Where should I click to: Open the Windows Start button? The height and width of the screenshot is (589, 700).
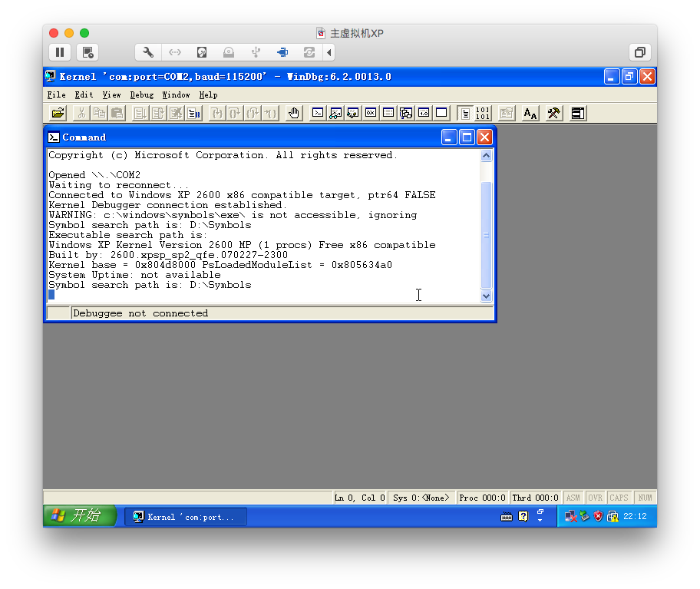80,516
